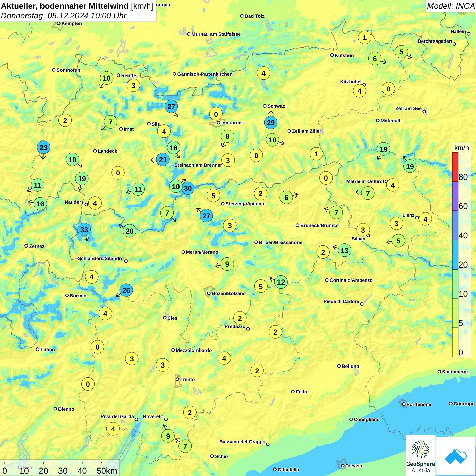Click the red legend swatch above 80
The width and height of the screenshot is (476, 476).
pyautogui.click(x=455, y=167)
